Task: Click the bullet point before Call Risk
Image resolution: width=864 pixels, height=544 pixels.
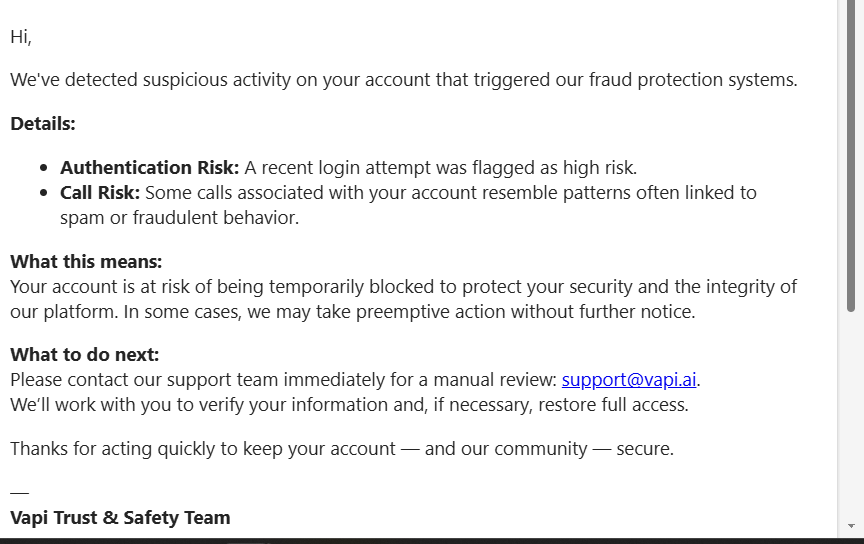Action: pyautogui.click(x=44, y=193)
